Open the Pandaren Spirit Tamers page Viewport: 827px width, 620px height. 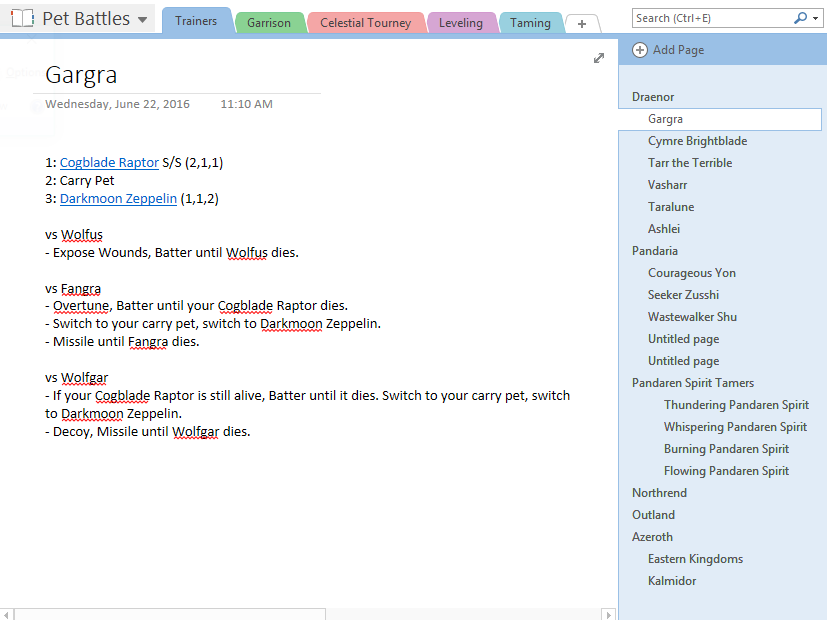point(693,383)
